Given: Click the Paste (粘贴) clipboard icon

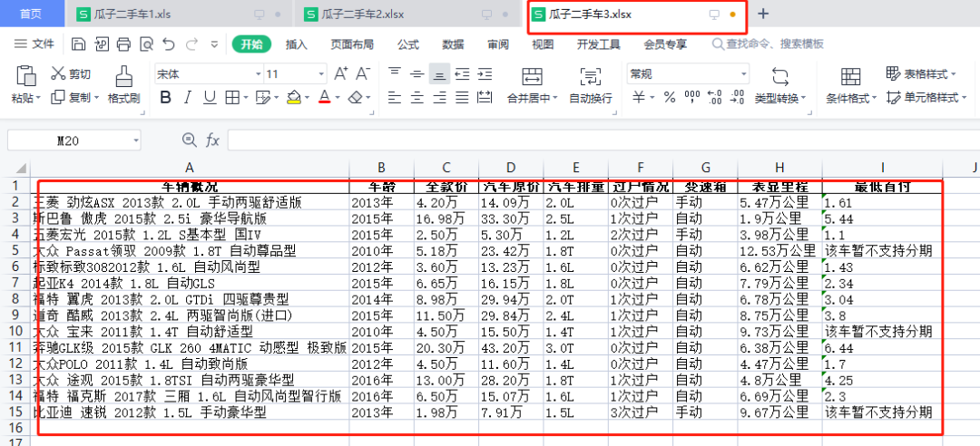Looking at the screenshot, I should click(x=25, y=75).
